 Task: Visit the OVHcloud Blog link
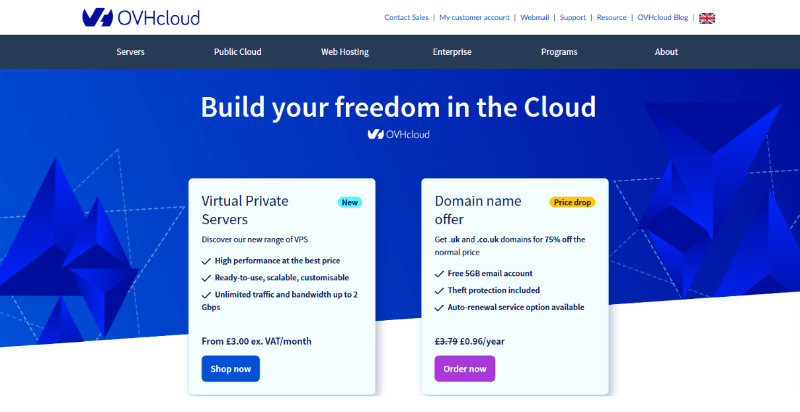pos(663,17)
